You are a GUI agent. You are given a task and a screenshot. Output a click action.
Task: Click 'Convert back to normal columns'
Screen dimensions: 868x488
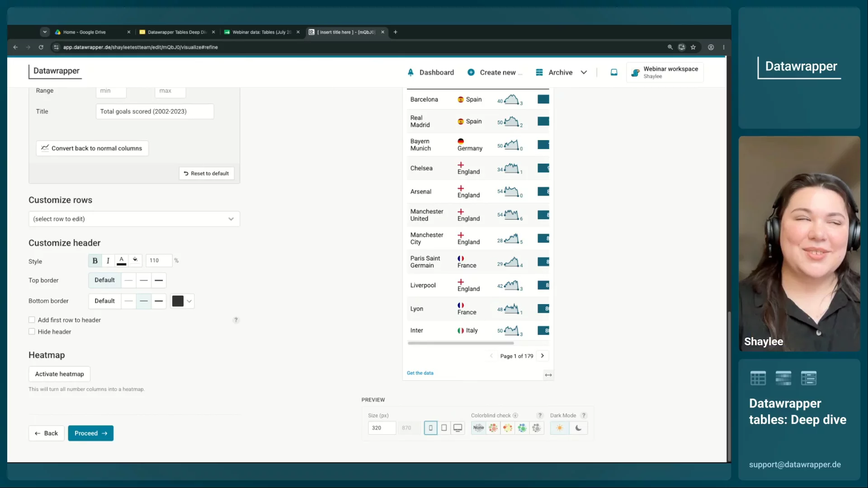pos(92,148)
